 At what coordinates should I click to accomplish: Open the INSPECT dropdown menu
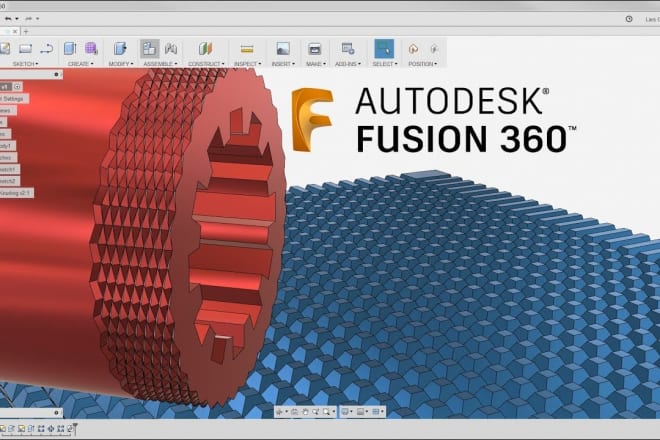pos(248,64)
